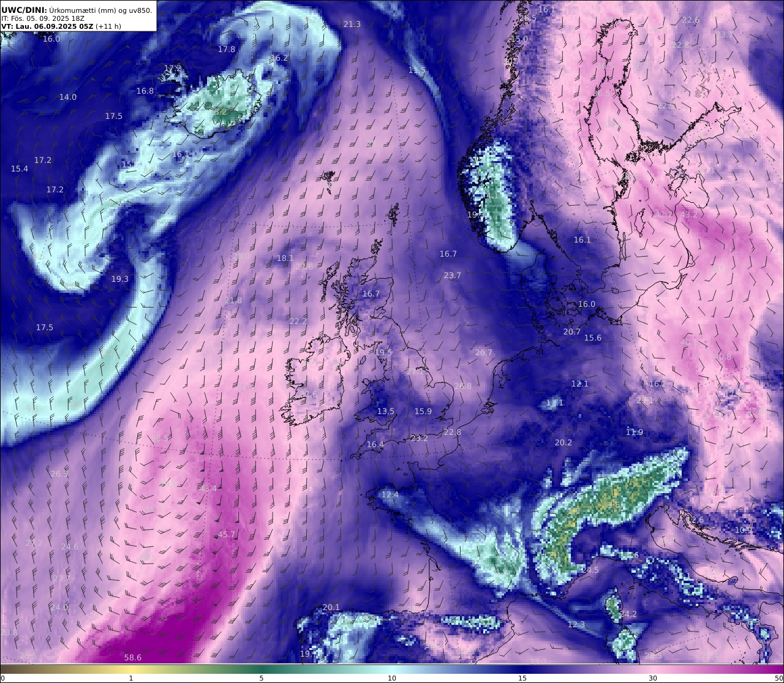Click the 12.4 value near Brittany
This screenshot has height=683, width=784.
390,494
